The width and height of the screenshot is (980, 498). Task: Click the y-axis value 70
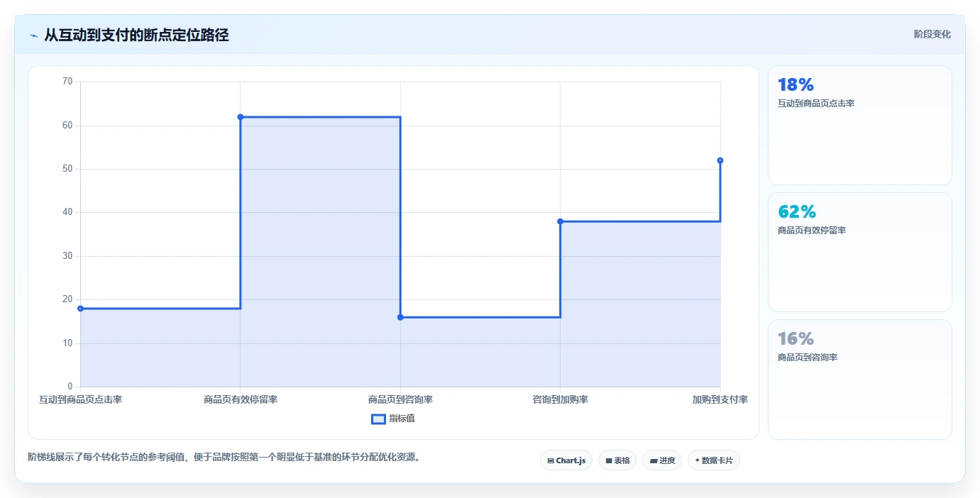(x=67, y=82)
